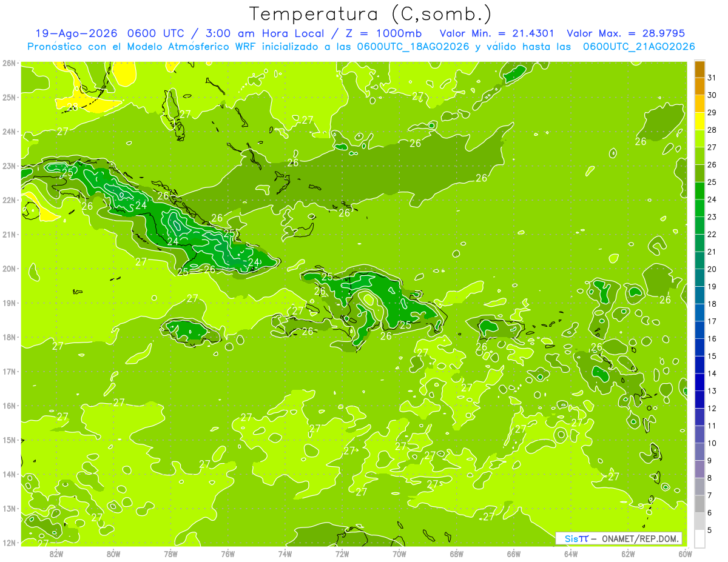Click the 24N latitude axis label
728x562 pixels.
coord(8,132)
